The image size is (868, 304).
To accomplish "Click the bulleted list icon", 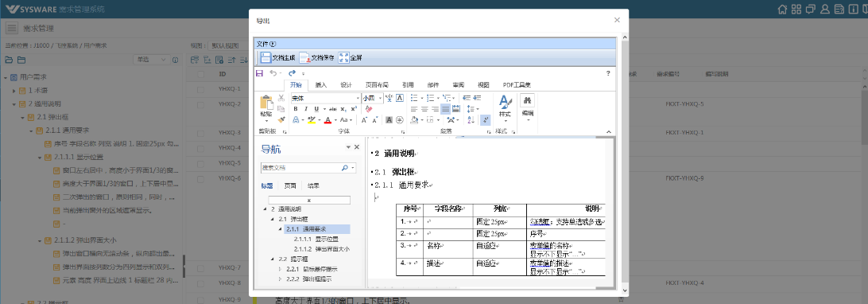I will pyautogui.click(x=413, y=98).
